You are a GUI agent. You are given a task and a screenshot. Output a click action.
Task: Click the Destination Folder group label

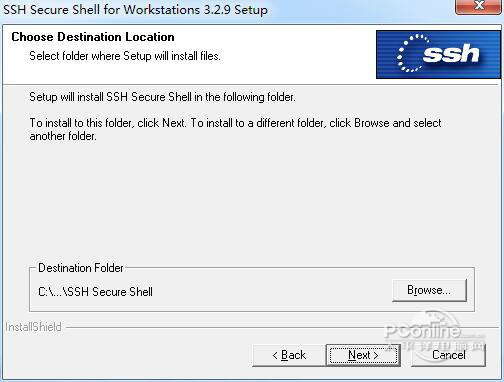[x=81, y=268]
